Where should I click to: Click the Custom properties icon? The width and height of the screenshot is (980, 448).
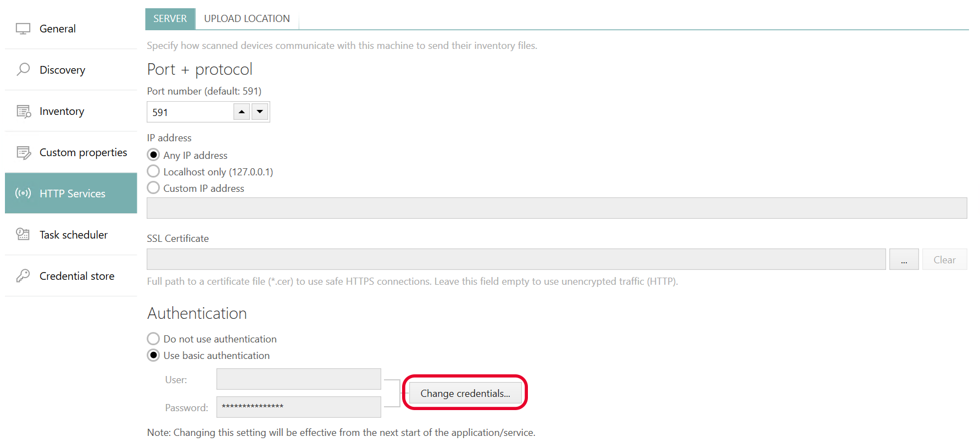click(x=24, y=152)
